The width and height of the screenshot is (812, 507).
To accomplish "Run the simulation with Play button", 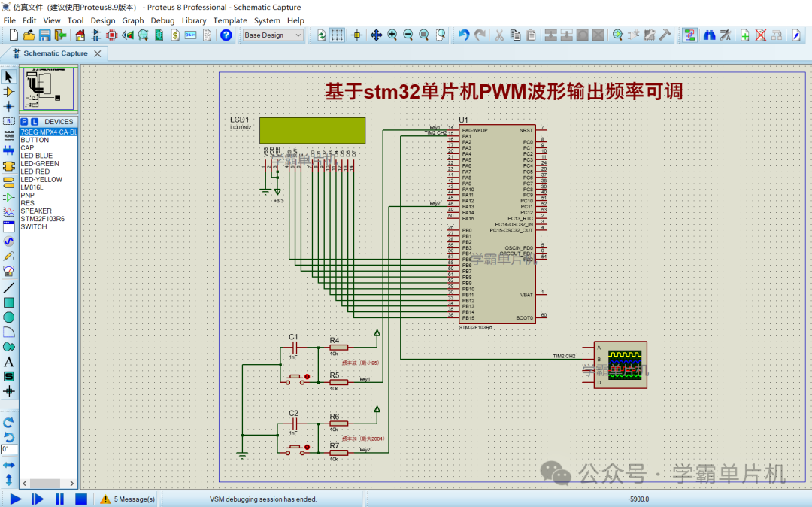I will pos(16,499).
